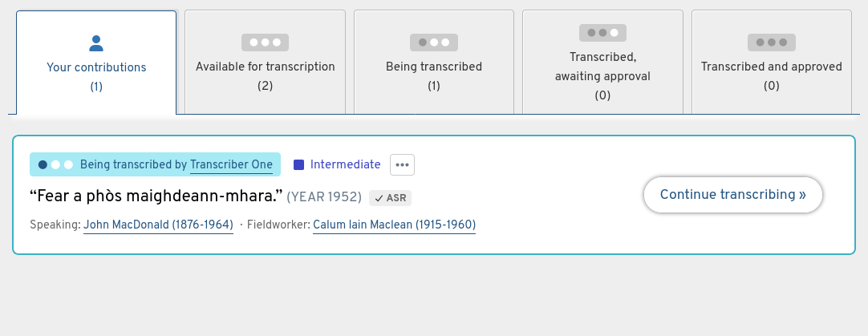Click the dots icon above Being transcribed
The image size is (868, 336).
pyautogui.click(x=434, y=43)
